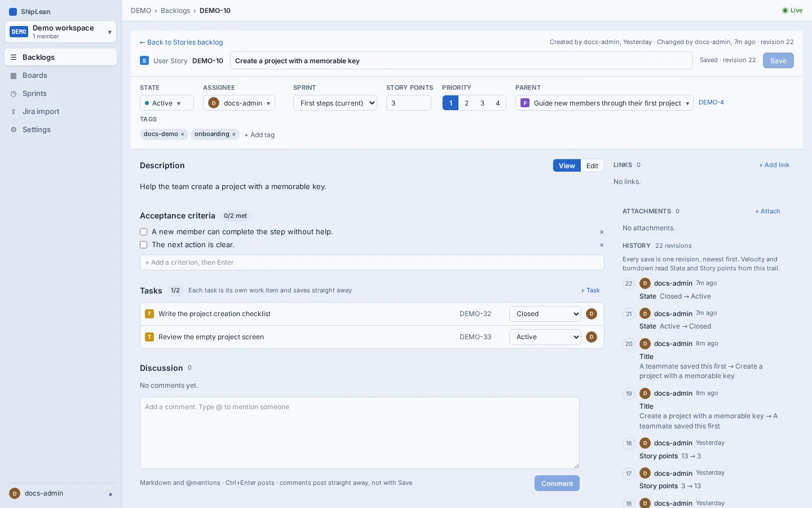This screenshot has height=508, width=812.
Task: Click + Add link
Action: (774, 165)
